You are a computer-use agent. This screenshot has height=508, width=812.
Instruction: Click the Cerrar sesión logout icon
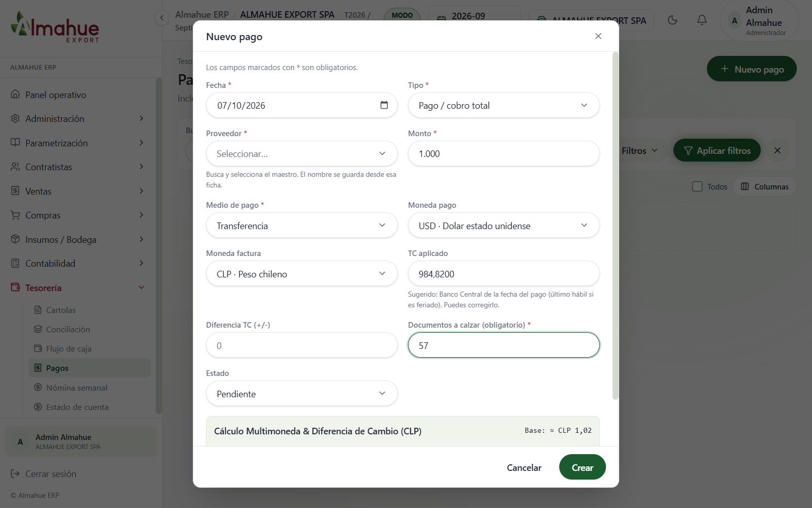click(x=15, y=473)
